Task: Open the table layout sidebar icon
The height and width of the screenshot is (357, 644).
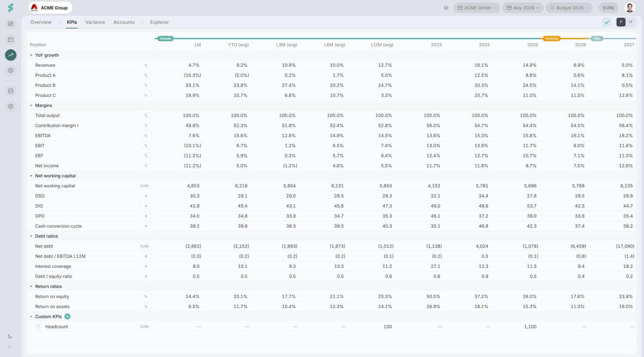Action: click(x=11, y=40)
